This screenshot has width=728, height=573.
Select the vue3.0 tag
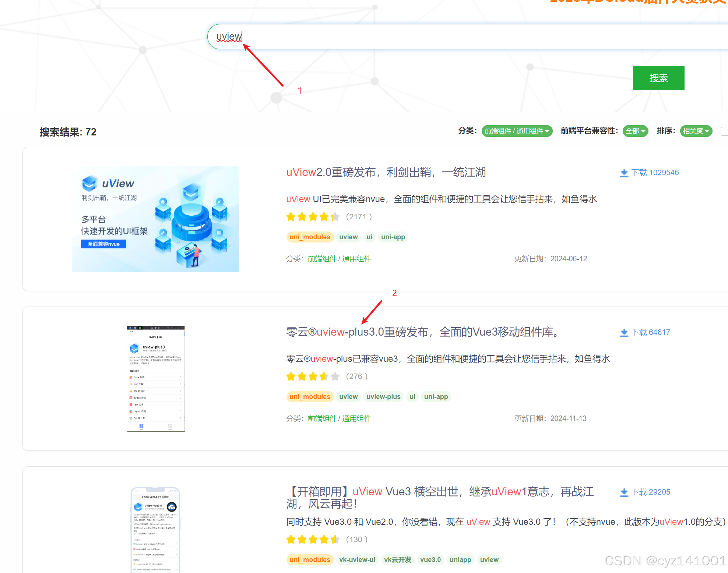(430, 560)
